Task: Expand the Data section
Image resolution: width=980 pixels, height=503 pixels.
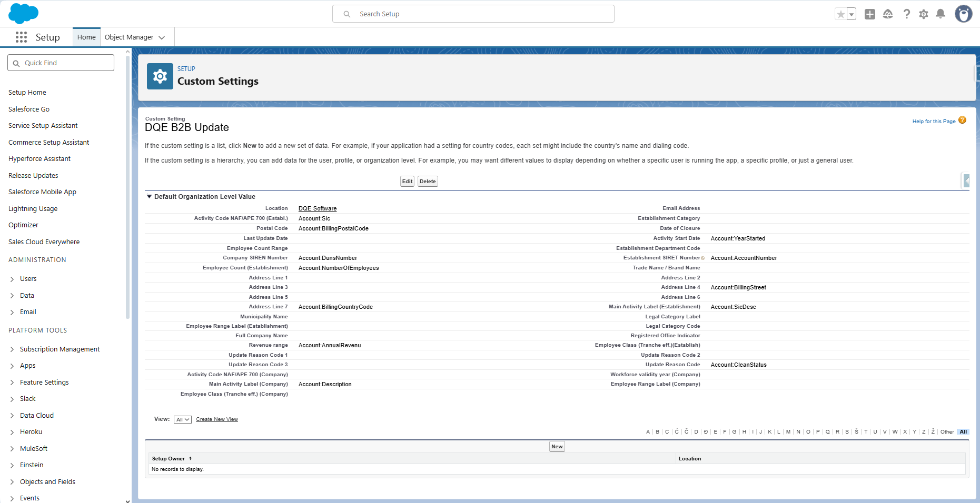Action: [12, 296]
